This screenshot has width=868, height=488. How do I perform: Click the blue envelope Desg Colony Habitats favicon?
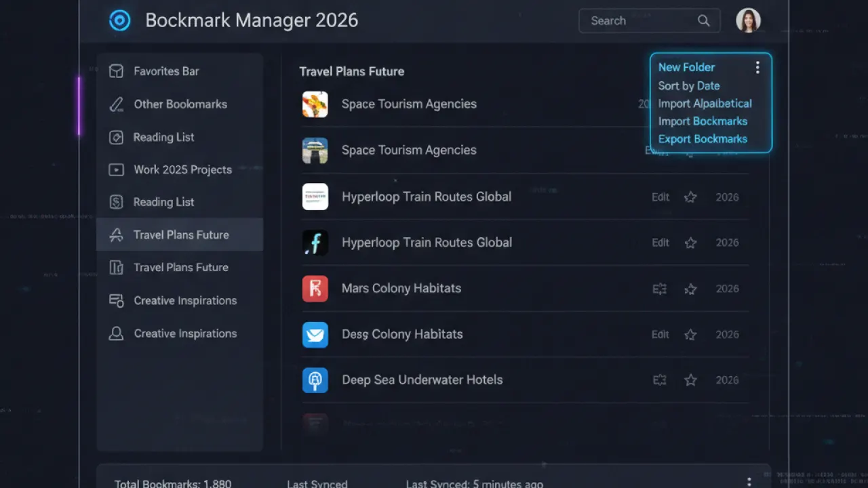[x=315, y=335]
